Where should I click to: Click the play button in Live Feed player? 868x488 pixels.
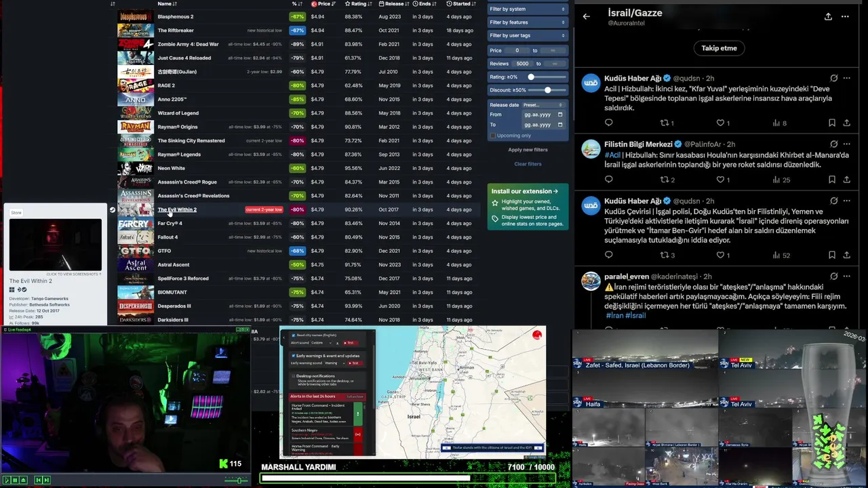click(x=7, y=480)
